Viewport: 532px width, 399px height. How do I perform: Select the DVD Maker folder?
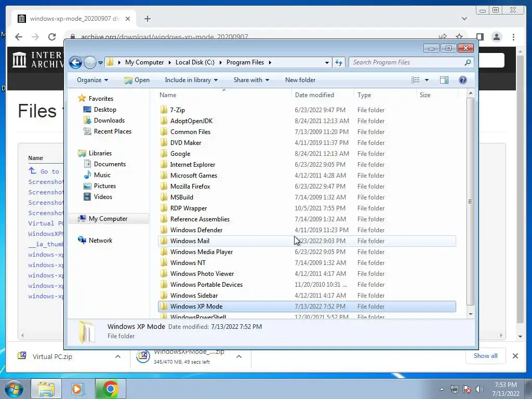185,143
